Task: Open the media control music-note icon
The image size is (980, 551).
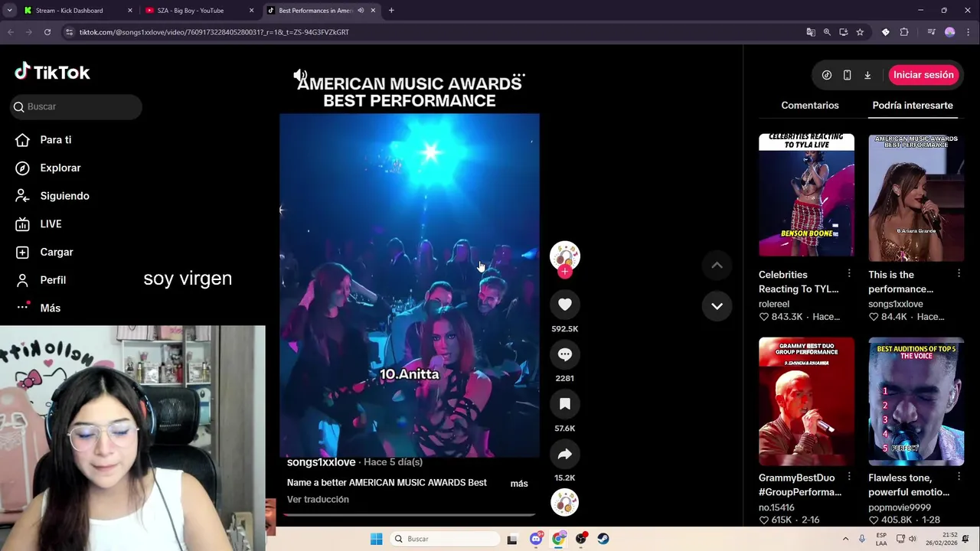Action: point(931,32)
